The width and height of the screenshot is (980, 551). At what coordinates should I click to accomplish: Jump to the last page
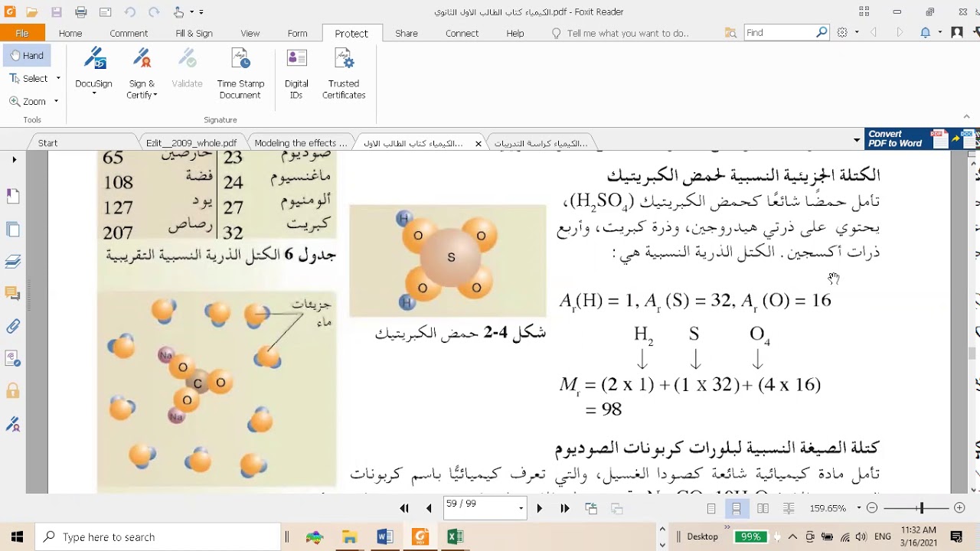pyautogui.click(x=564, y=508)
